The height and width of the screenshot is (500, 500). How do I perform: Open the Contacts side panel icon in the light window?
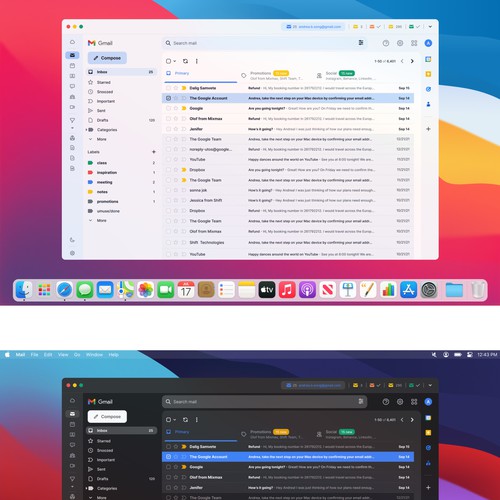point(428,104)
